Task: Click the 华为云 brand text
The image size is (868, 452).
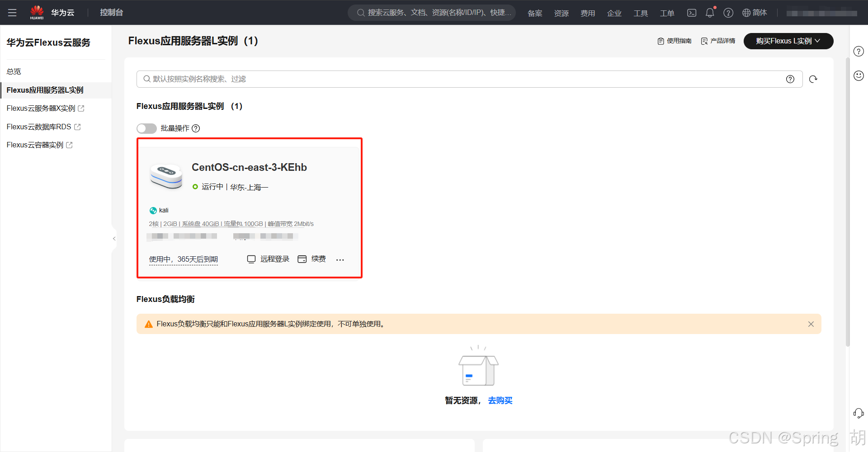Action: tap(62, 13)
